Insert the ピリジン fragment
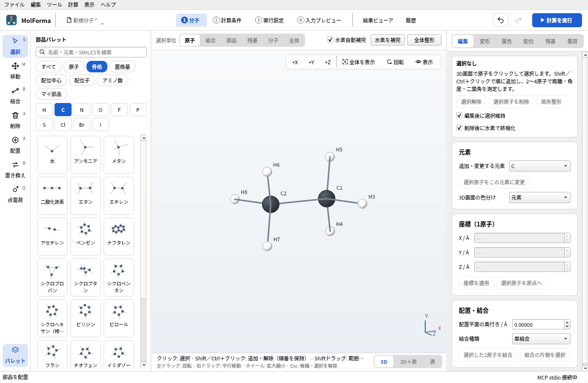The height and width of the screenshot is (383, 588). [86, 318]
